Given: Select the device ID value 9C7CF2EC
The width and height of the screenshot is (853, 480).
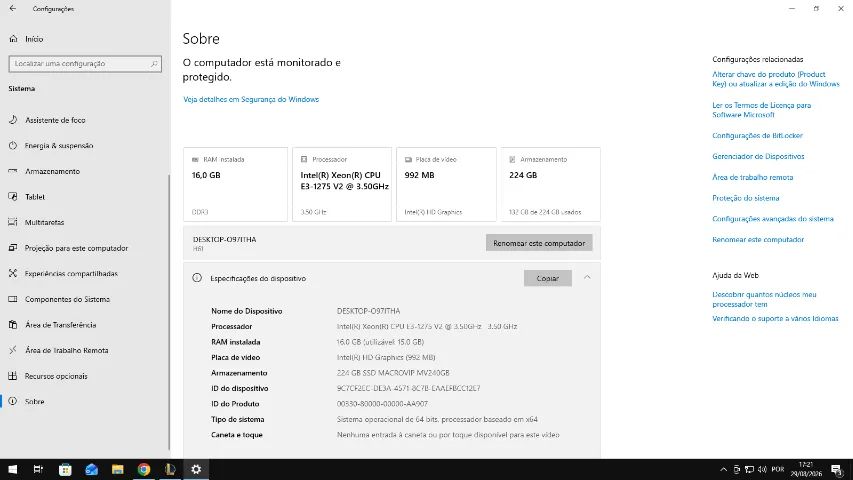Looking at the screenshot, I should pyautogui.click(x=408, y=388).
